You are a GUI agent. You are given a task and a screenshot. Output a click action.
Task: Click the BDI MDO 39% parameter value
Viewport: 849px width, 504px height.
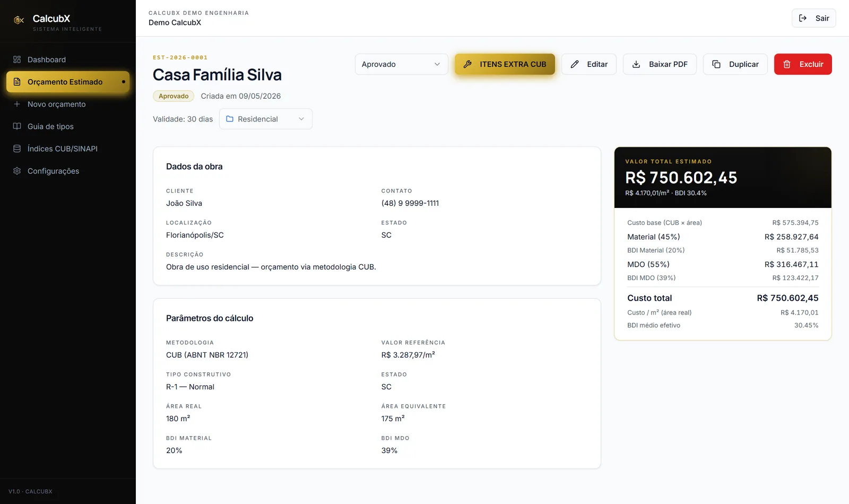click(389, 450)
